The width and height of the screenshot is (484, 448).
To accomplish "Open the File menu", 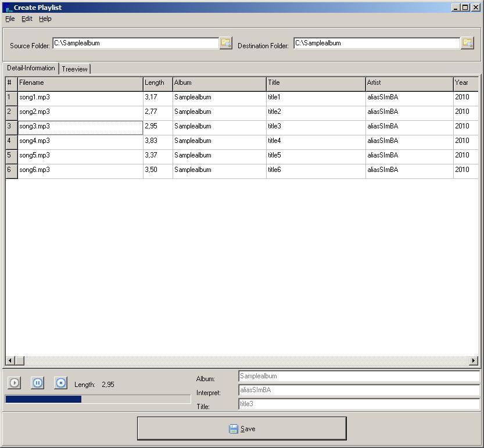I will click(10, 19).
